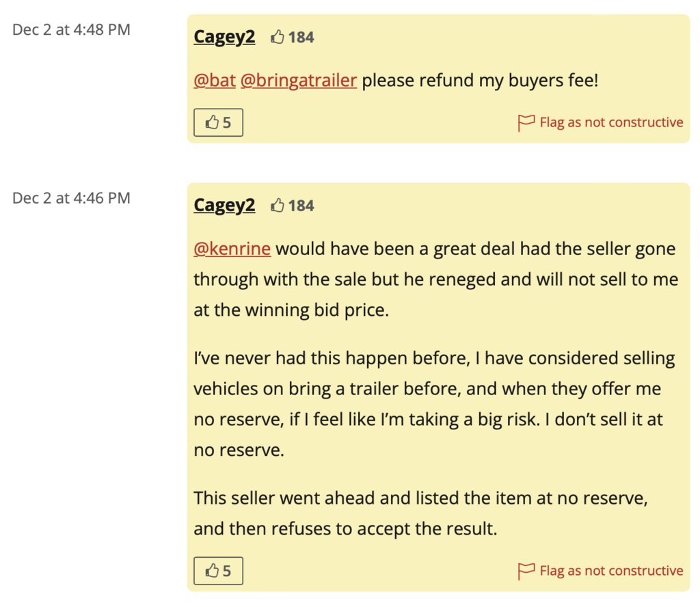Image resolution: width=700 pixels, height=607 pixels.
Task: Click thumbs-up icon beside Cagey2 in refund comment
Action: [x=278, y=37]
